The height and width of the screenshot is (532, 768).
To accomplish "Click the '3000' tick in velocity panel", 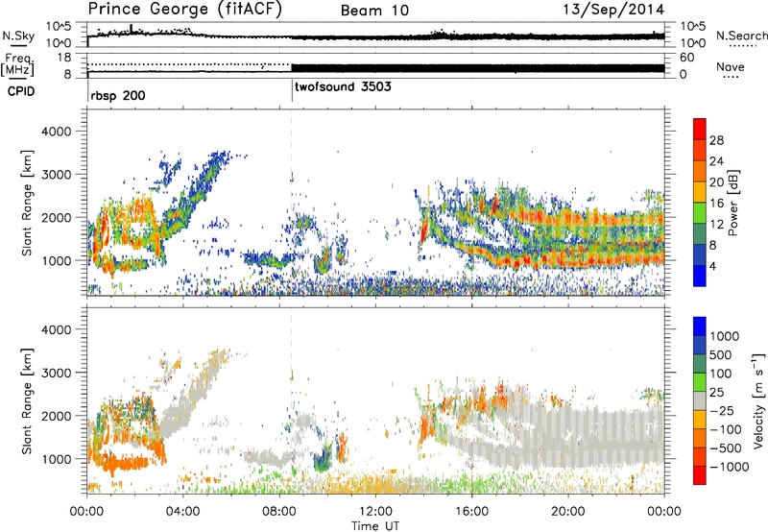I will [56, 373].
